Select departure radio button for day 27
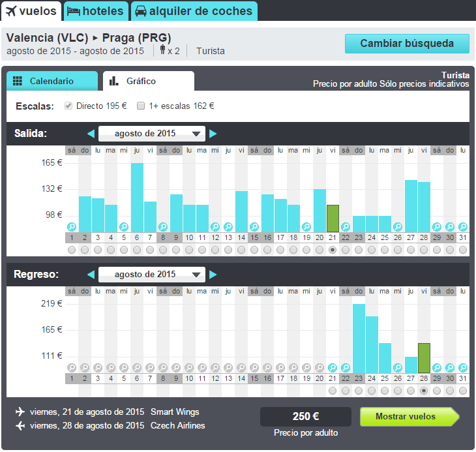The image size is (476, 452). [411, 250]
